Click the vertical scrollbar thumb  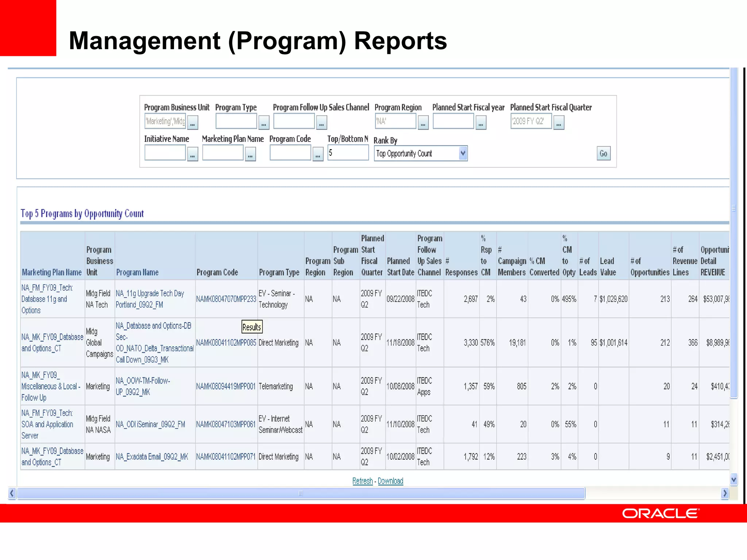coord(734,233)
